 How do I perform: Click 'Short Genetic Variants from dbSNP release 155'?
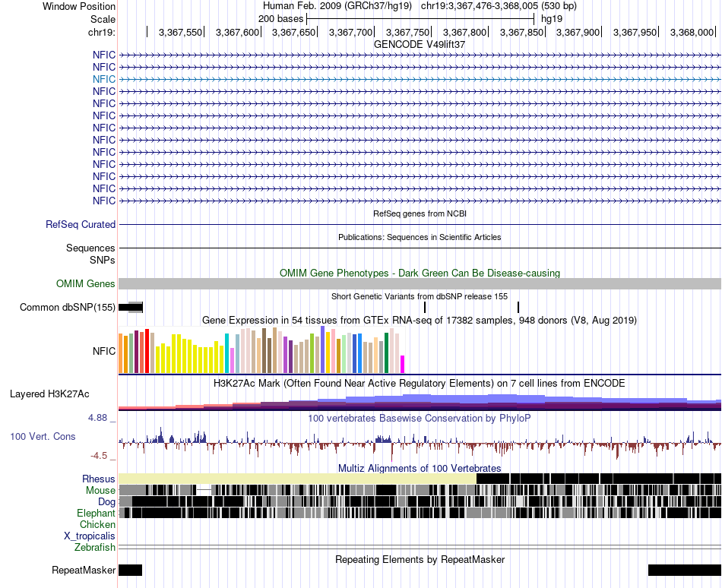point(420,296)
